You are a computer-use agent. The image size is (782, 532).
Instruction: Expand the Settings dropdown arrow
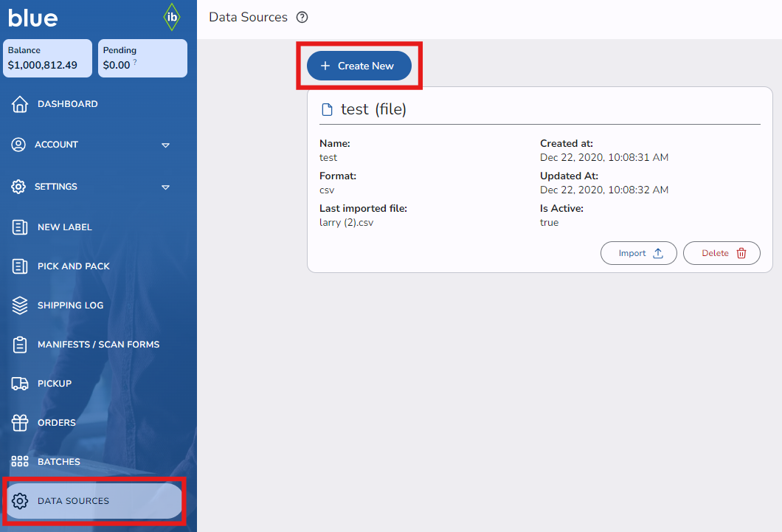(x=165, y=187)
